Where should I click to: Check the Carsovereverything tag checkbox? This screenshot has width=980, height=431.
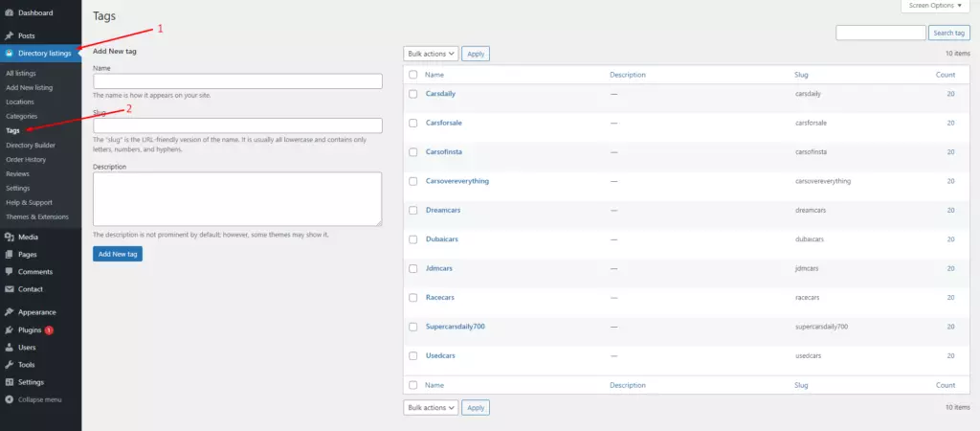(x=413, y=181)
